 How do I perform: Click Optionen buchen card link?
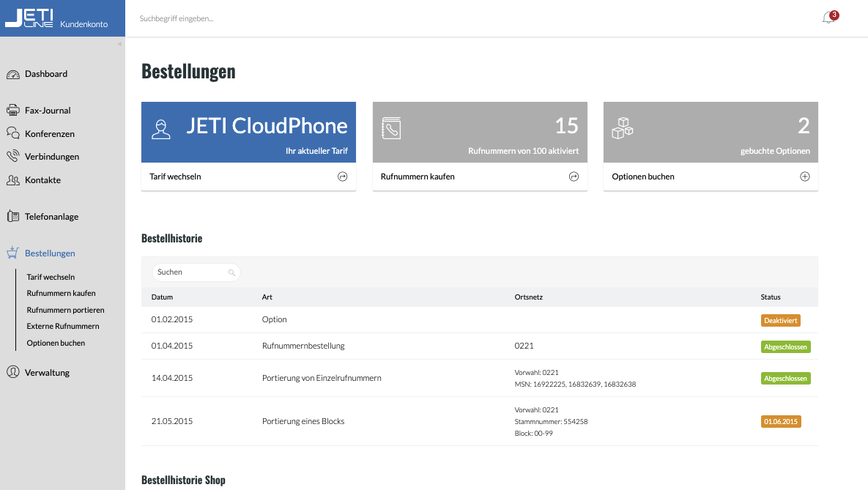642,177
